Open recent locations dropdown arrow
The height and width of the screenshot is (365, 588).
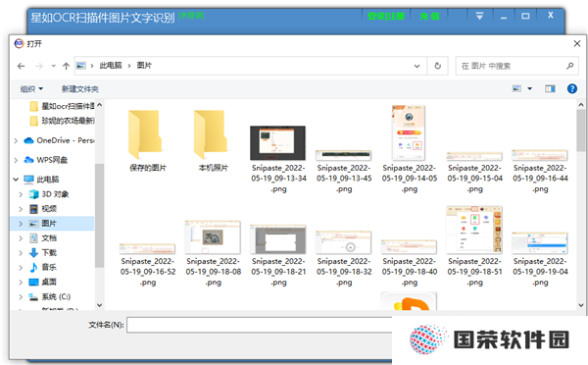pyautogui.click(x=54, y=66)
